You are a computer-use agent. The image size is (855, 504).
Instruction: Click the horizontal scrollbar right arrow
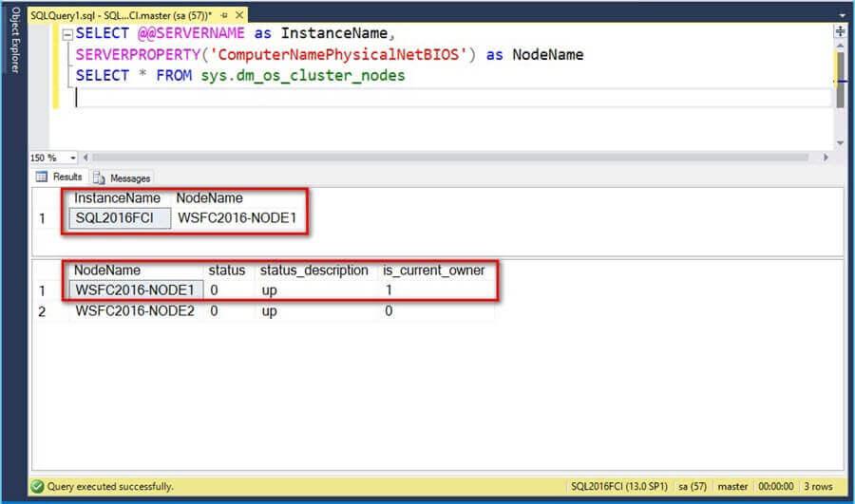(x=826, y=158)
